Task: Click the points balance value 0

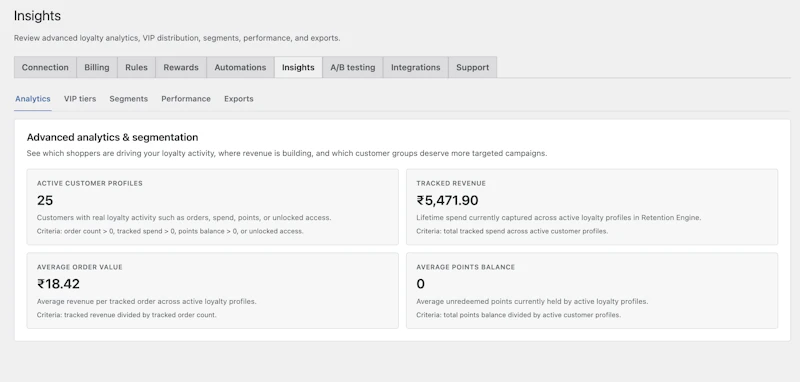Action: pos(420,284)
